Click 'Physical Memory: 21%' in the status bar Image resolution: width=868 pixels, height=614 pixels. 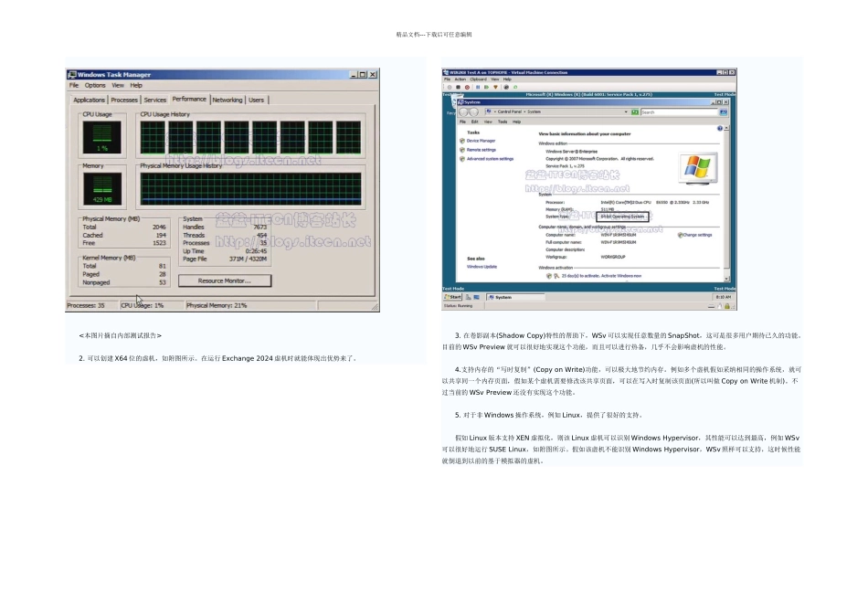(217, 305)
